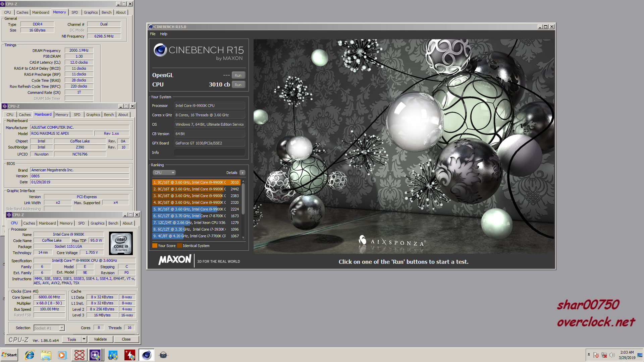Click the CPU-Z title icon of Mainboard window
The height and width of the screenshot is (362, 644).
tap(5, 106)
